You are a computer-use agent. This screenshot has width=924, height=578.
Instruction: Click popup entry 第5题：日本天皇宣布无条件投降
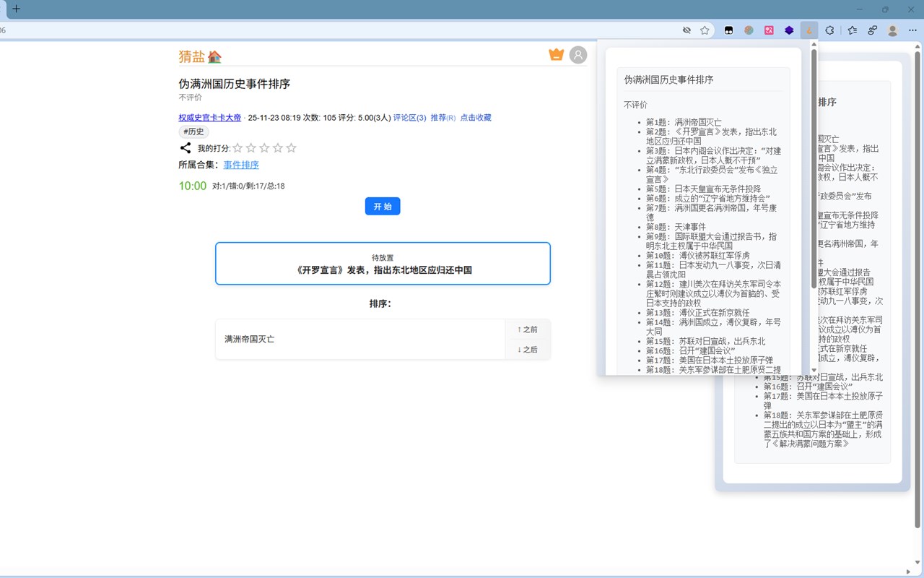(x=703, y=189)
